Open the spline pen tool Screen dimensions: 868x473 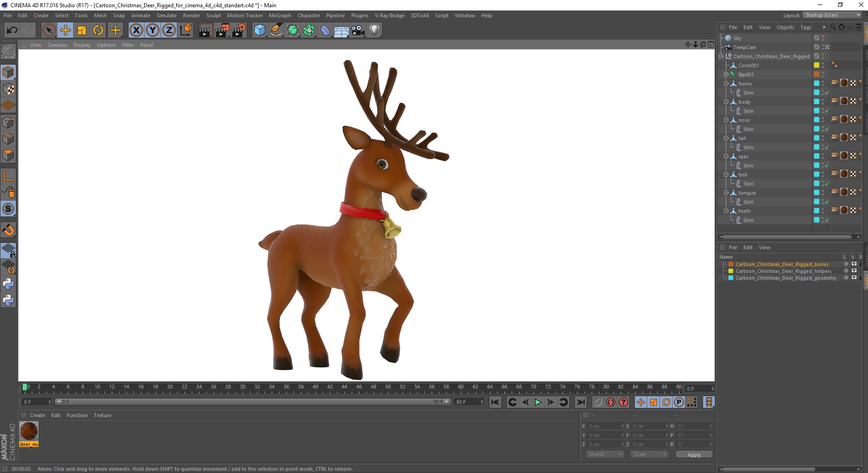[x=276, y=30]
